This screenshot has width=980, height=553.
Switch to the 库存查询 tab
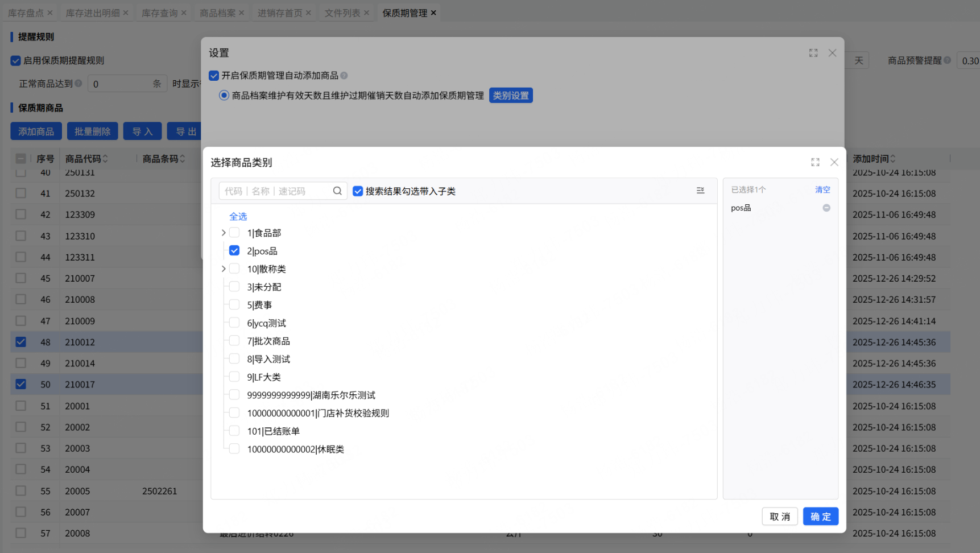(x=160, y=13)
